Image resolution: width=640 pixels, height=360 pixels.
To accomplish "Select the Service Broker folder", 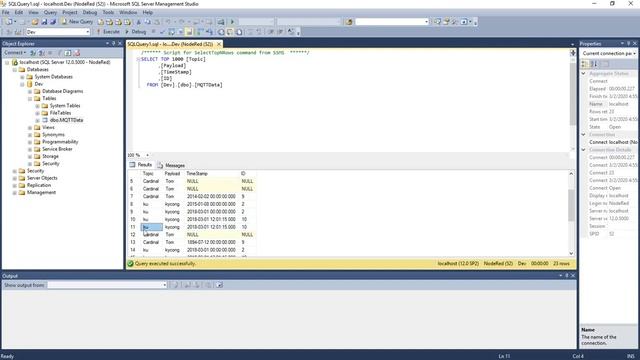I will (57, 149).
